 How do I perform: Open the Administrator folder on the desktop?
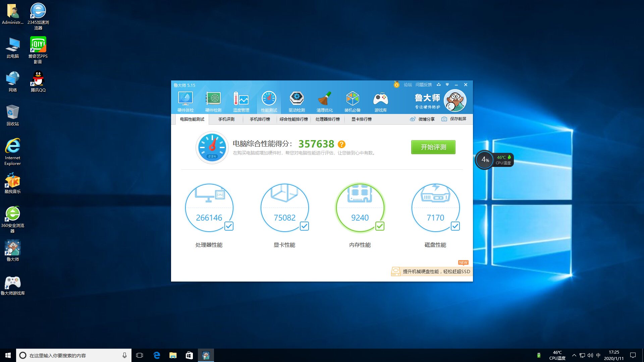(x=13, y=14)
